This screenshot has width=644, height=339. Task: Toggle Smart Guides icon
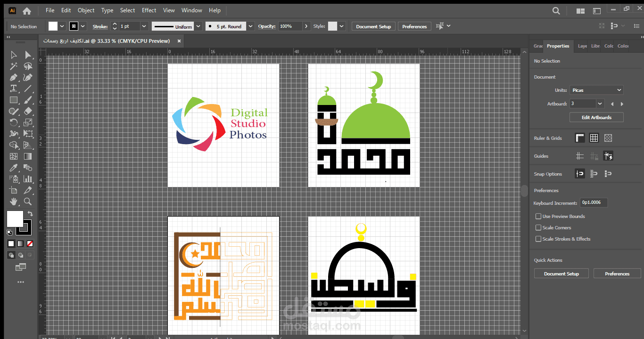(x=608, y=156)
